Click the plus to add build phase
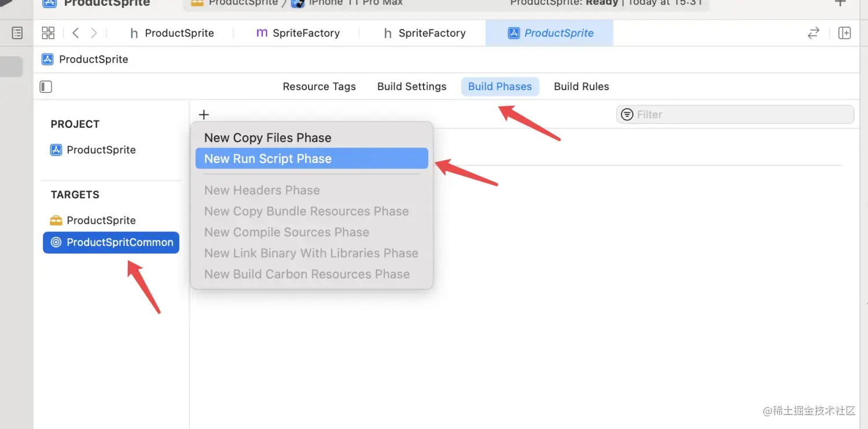 (204, 114)
